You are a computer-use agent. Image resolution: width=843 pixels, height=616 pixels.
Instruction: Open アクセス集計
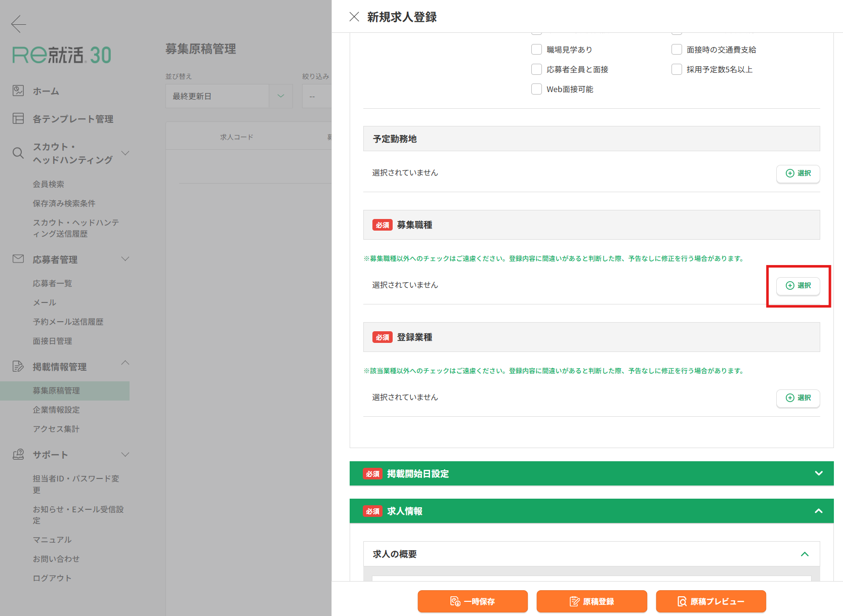tap(56, 429)
